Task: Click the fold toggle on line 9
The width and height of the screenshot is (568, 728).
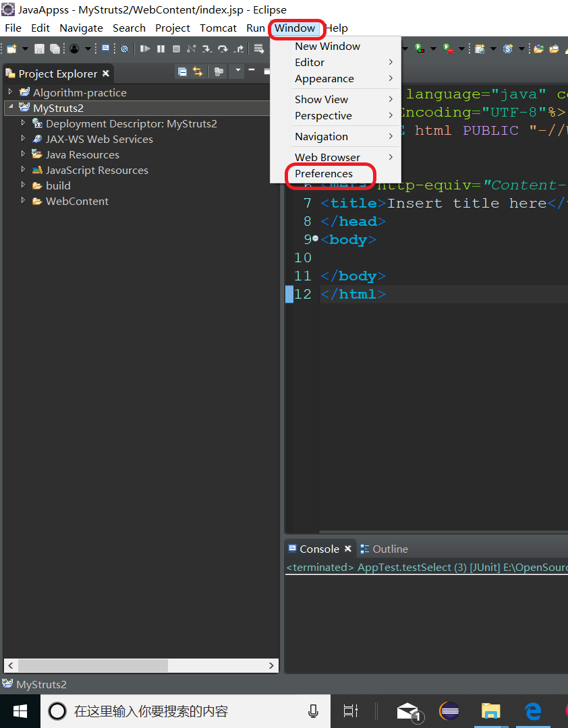Action: (x=316, y=238)
